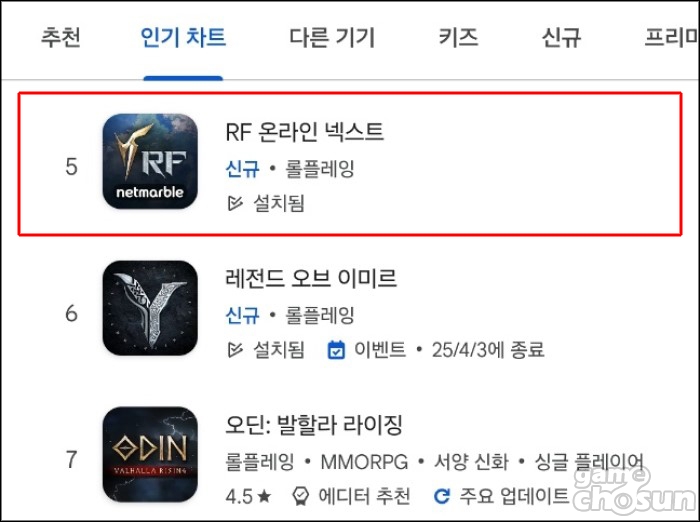The image size is (700, 522).
Task: Open the 레전드 오브 이미르 title
Action: (x=311, y=278)
